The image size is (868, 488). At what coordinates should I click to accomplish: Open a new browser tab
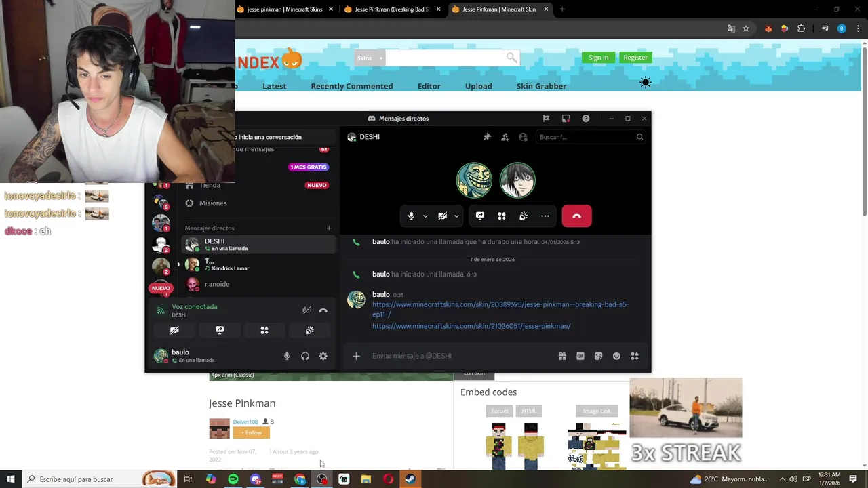click(x=562, y=9)
